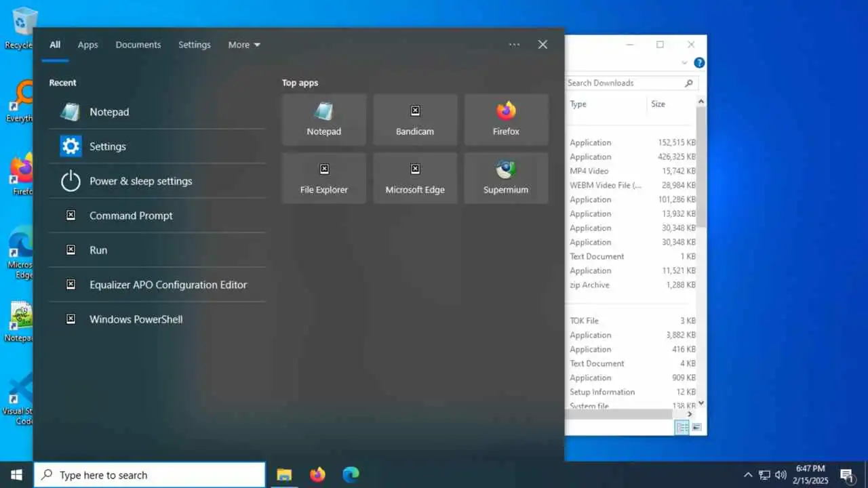868x488 pixels.
Task: Click the Explorer scroll down arrow
Action: point(701,403)
